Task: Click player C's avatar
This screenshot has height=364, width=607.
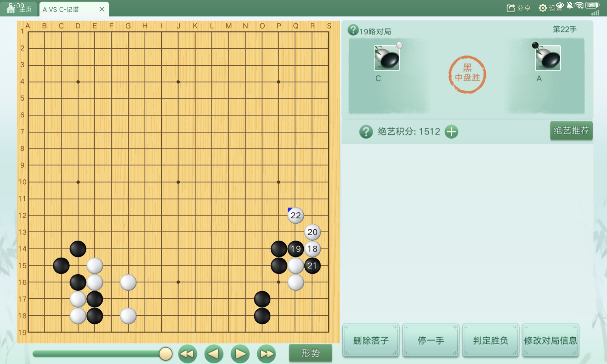Action: click(387, 58)
